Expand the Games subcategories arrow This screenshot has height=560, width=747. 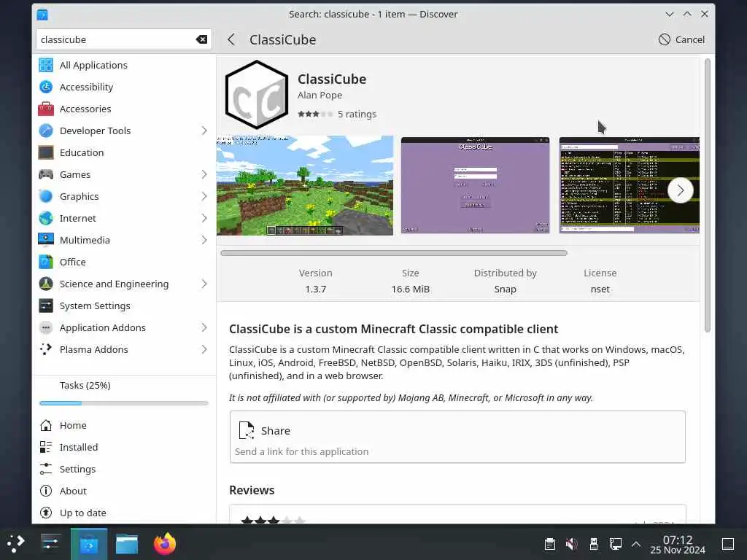[x=204, y=175]
